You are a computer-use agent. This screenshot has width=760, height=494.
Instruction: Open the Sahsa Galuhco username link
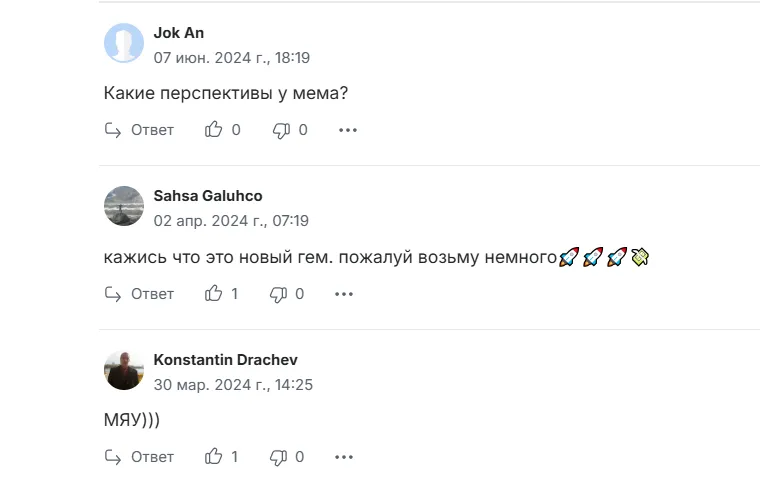click(x=208, y=196)
